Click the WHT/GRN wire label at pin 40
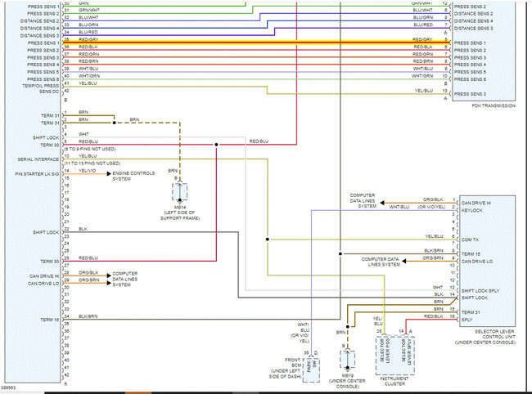This screenshot has height=394, width=532. (x=89, y=76)
